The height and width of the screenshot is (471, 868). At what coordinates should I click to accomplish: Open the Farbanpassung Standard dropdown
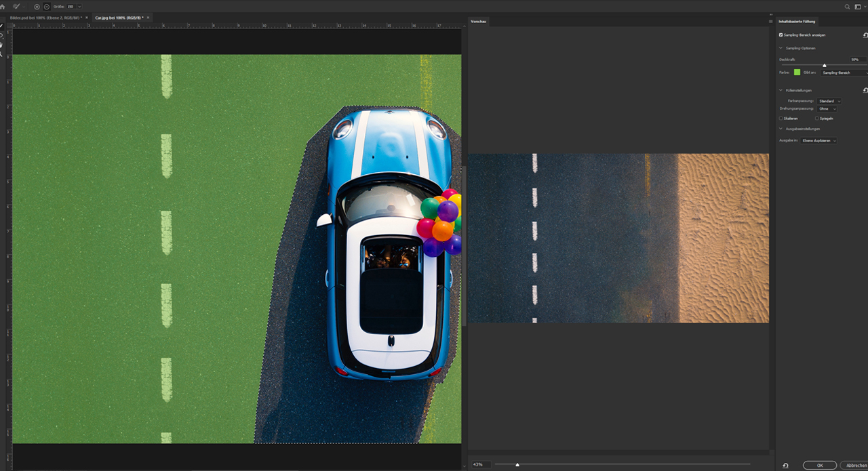(x=829, y=101)
